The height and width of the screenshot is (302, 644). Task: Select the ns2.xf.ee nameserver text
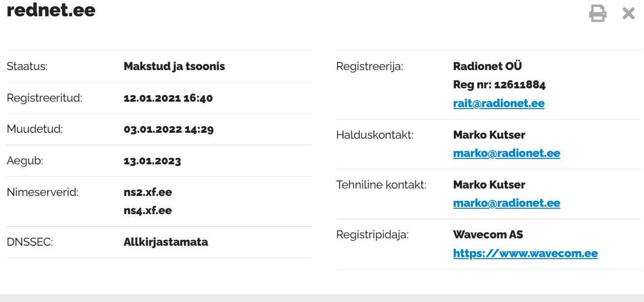(x=148, y=192)
